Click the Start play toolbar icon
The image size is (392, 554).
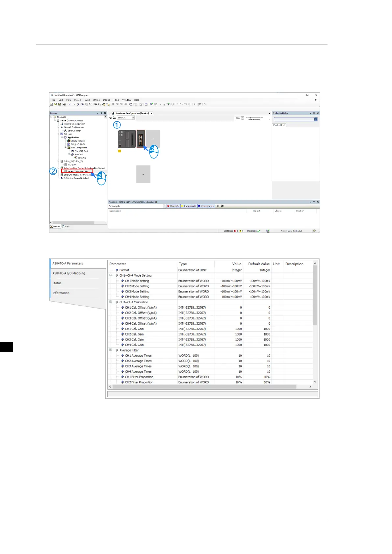point(160,105)
